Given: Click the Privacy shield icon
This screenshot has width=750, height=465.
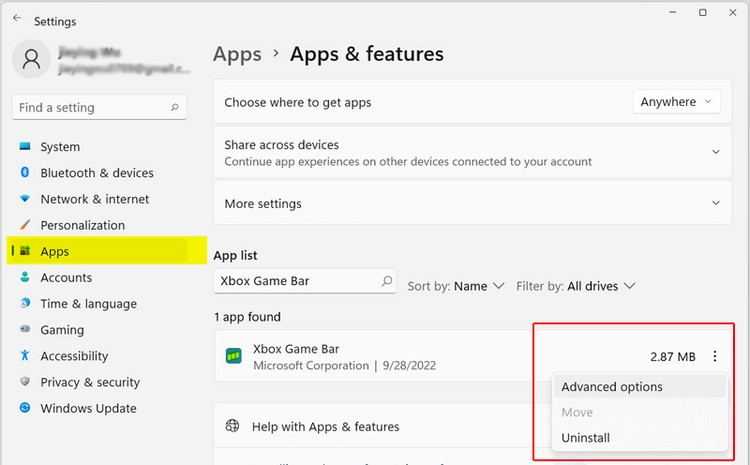Looking at the screenshot, I should tap(25, 381).
